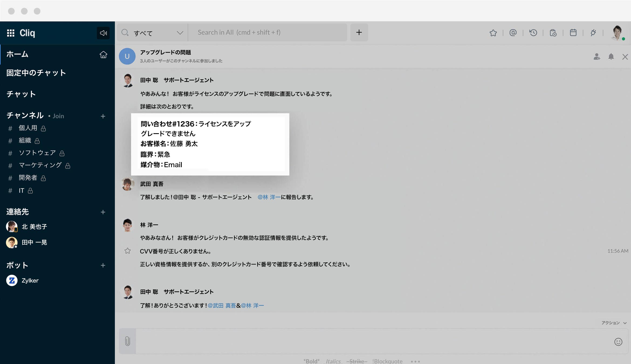This screenshot has width=631, height=364.
Task: Expand more formatting options ellipsis
Action: (x=415, y=361)
